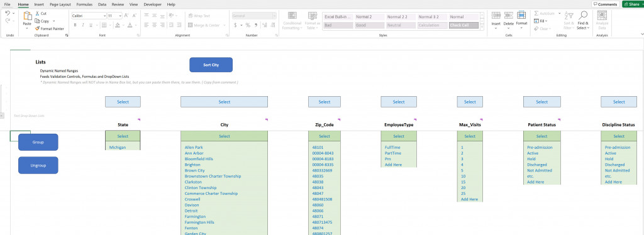The width and height of the screenshot is (644, 235).
Task: Toggle center horizontal alignment
Action: (x=155, y=25)
